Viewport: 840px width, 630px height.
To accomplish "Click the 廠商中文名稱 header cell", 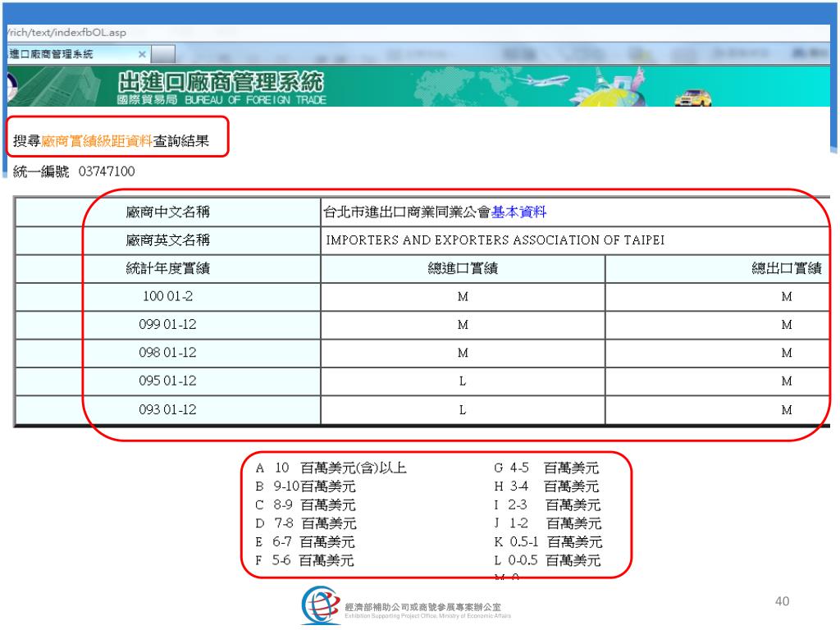I will (x=167, y=212).
